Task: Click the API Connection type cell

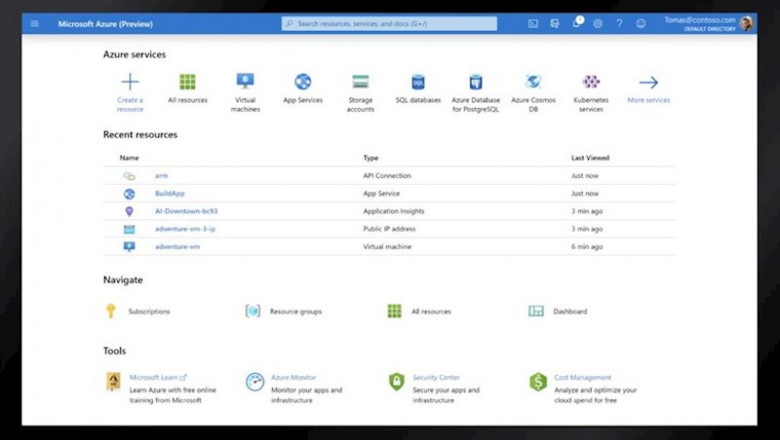Action: (387, 176)
